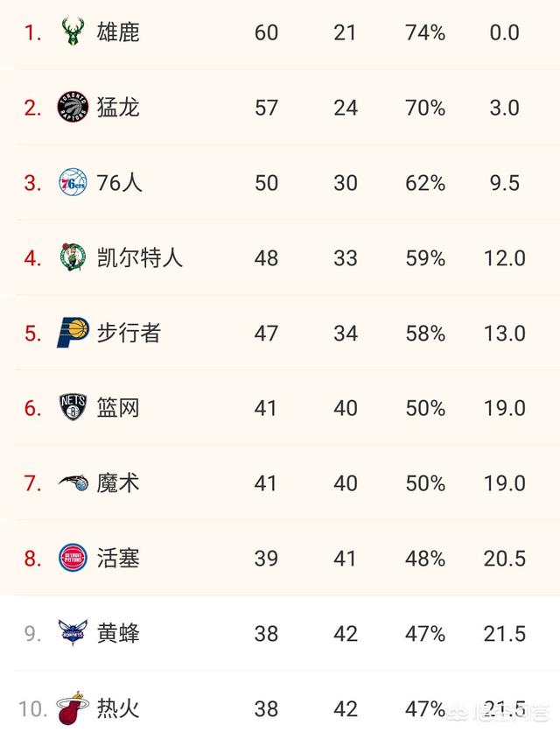Open the 篮网 team row

tap(280, 407)
